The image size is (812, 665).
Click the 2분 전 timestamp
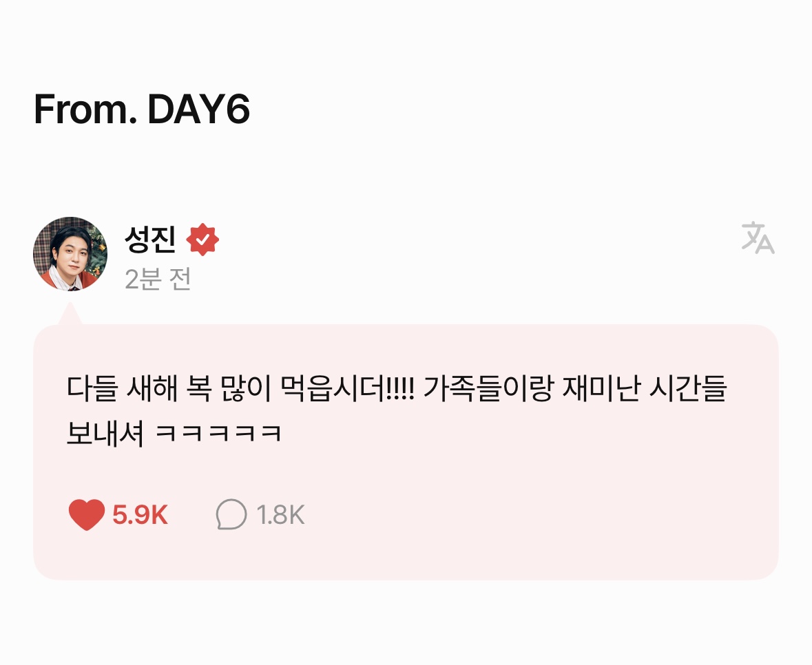(x=158, y=279)
